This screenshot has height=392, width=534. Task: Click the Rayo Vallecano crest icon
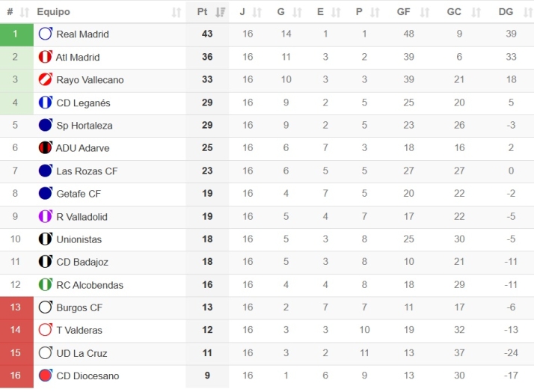(45, 79)
